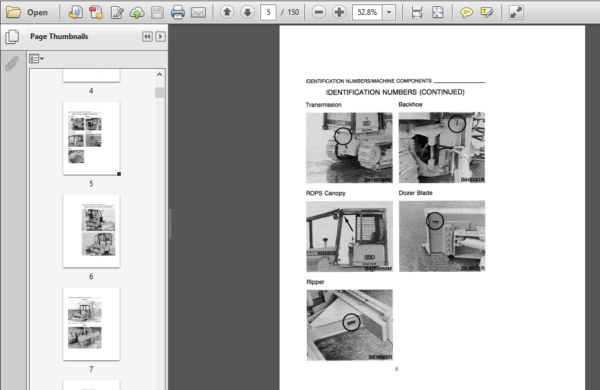Click the Transmission photo in document
The height and width of the screenshot is (390, 600).
pyautogui.click(x=349, y=147)
